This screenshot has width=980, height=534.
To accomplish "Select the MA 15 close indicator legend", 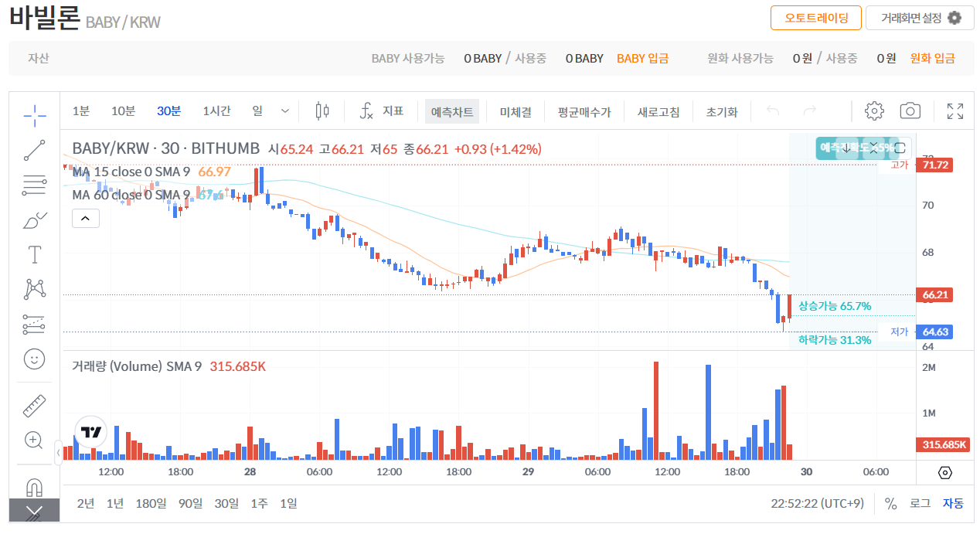I will coord(130,172).
